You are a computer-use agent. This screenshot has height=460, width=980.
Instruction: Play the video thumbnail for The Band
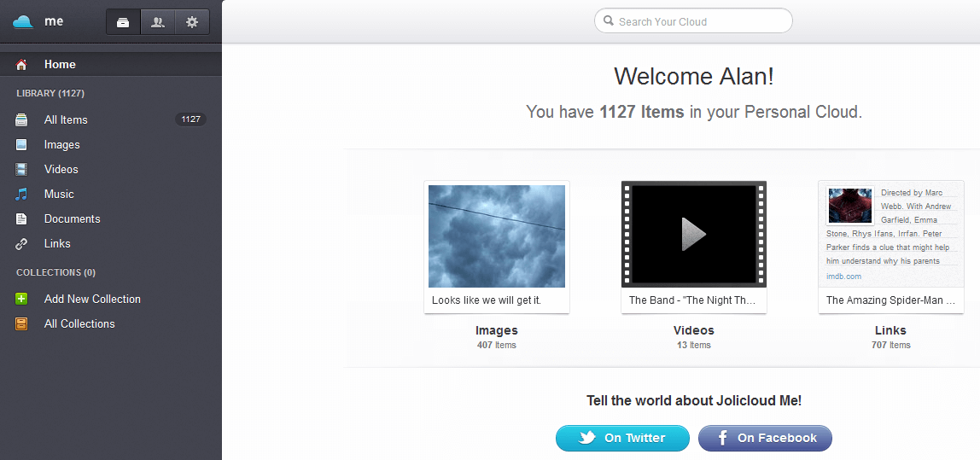(694, 234)
